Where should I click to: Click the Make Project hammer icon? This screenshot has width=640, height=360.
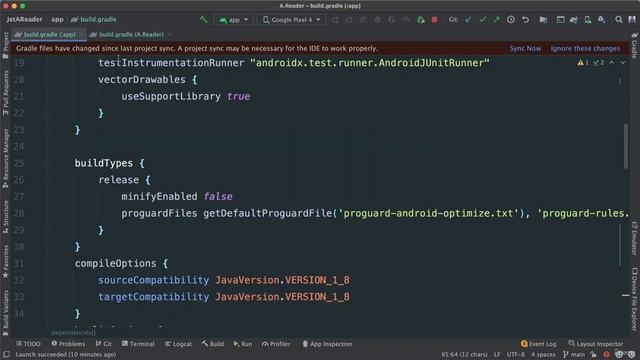(x=203, y=19)
